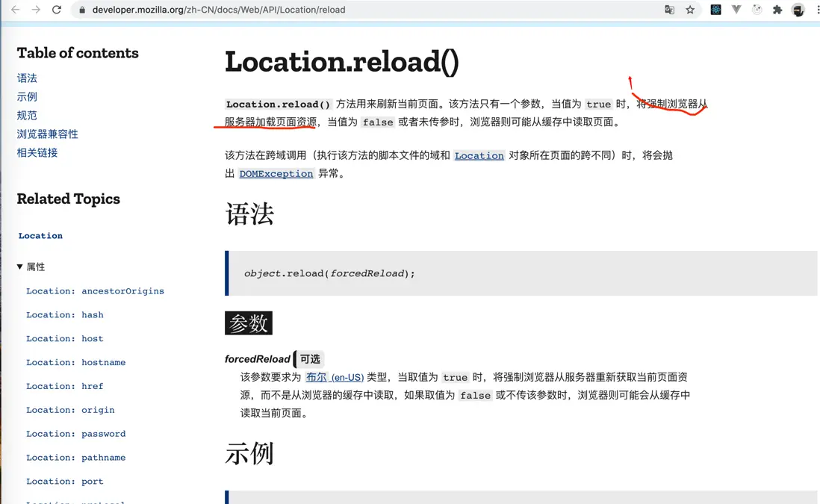Open Location: port link
The image size is (820, 504).
pos(65,482)
